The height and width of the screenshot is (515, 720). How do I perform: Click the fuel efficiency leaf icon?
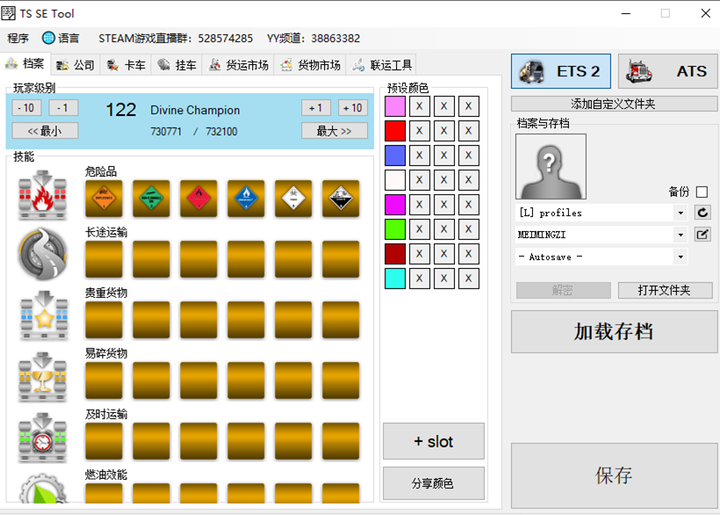click(x=43, y=489)
